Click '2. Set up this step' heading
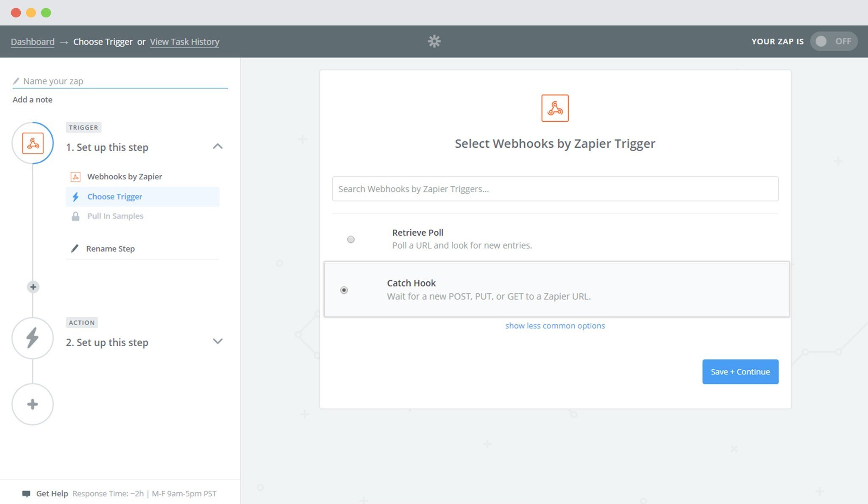The height and width of the screenshot is (504, 868). (107, 342)
